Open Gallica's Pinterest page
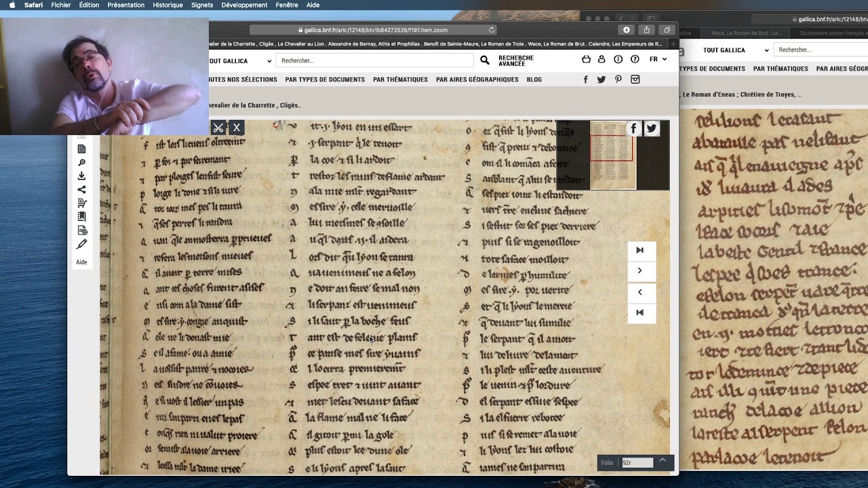The width and height of the screenshot is (868, 488). coord(618,79)
